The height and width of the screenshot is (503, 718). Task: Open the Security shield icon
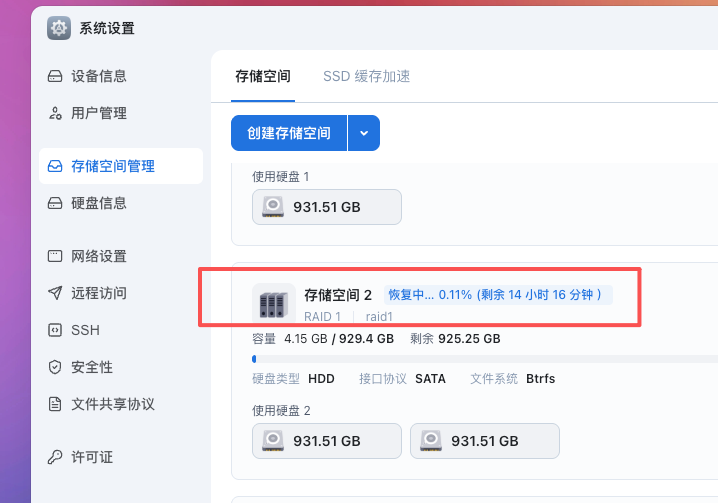click(55, 367)
